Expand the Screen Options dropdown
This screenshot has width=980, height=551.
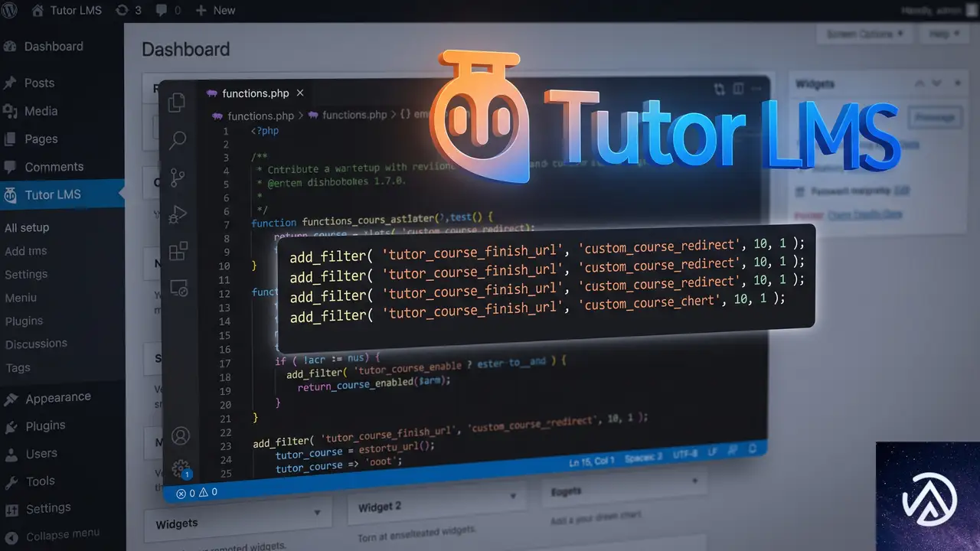[865, 34]
